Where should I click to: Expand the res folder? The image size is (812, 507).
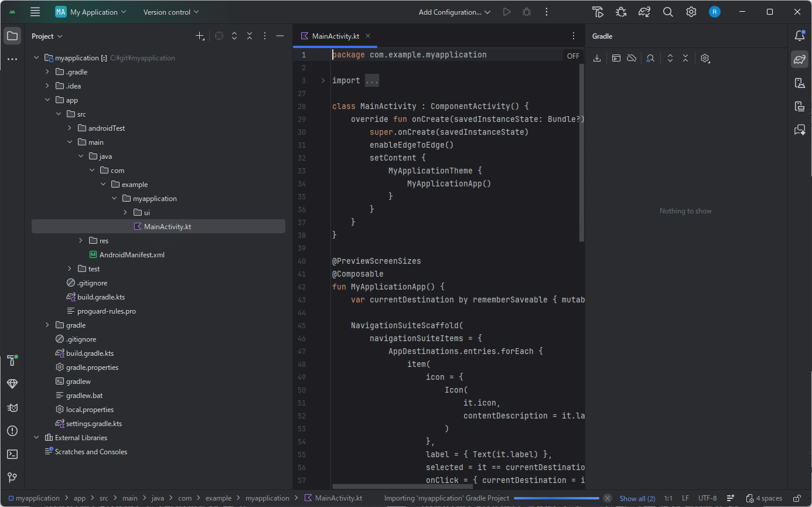pyautogui.click(x=81, y=241)
